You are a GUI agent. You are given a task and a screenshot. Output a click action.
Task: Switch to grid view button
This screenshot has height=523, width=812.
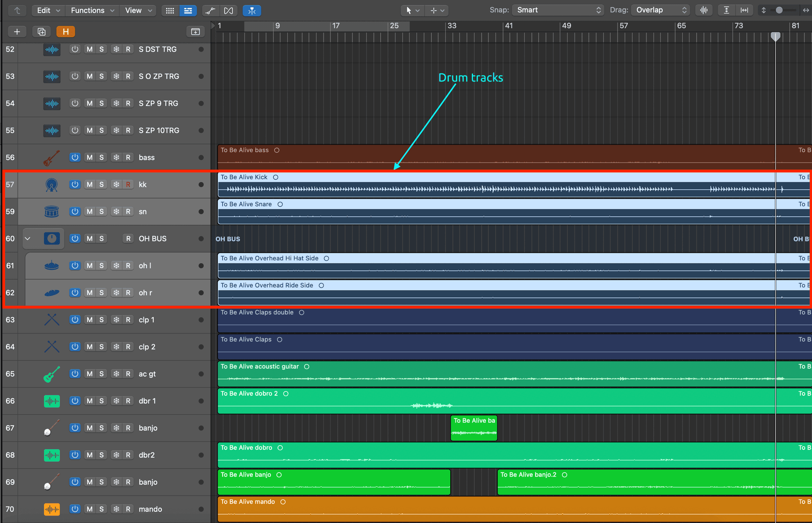(170, 11)
